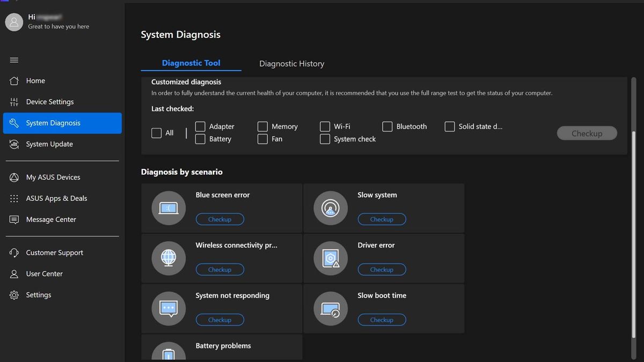This screenshot has width=644, height=362.
Task: Click the ASUS Apps & Deals grid icon
Action: 14,198
